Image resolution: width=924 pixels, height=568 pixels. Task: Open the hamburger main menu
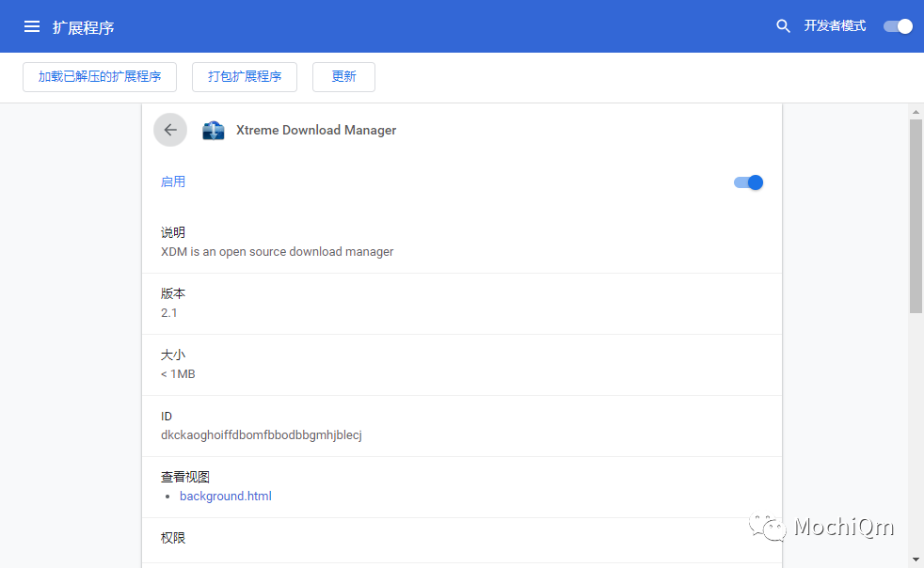pyautogui.click(x=32, y=26)
